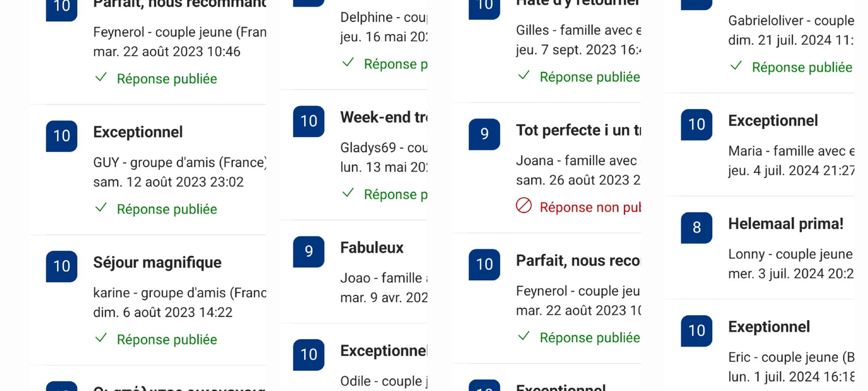
Task: Click the green checkmark under Gabrieloliver's review
Action: click(736, 66)
